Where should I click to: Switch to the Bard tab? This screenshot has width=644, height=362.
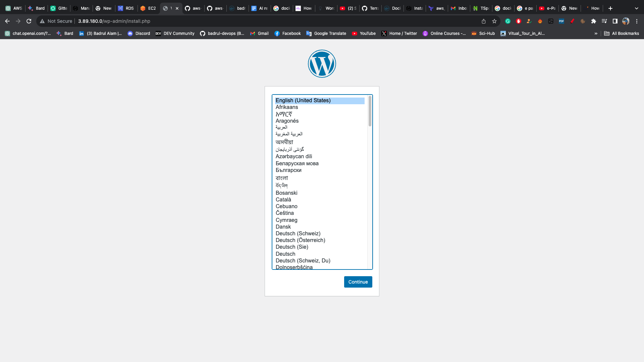point(36,8)
